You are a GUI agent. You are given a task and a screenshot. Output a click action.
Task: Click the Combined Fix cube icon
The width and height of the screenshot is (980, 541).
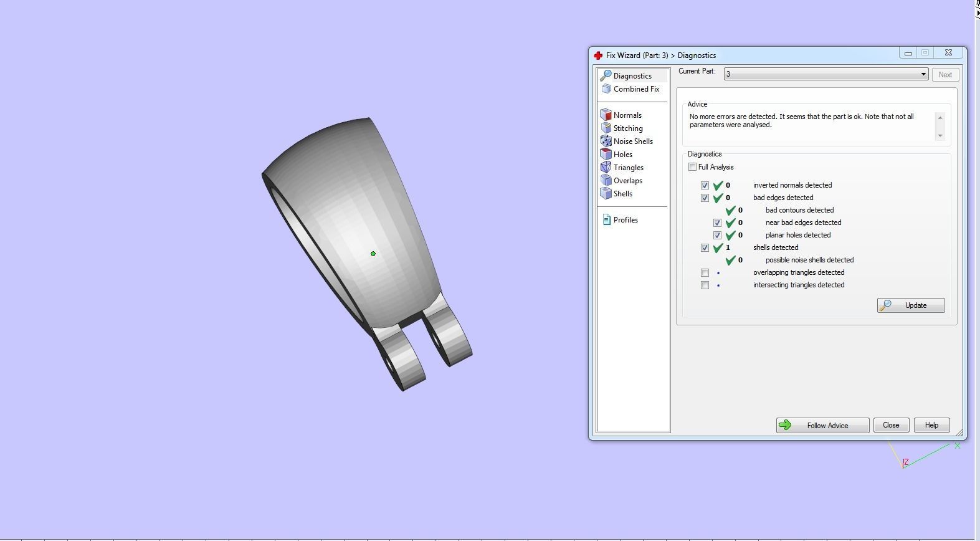pyautogui.click(x=606, y=89)
